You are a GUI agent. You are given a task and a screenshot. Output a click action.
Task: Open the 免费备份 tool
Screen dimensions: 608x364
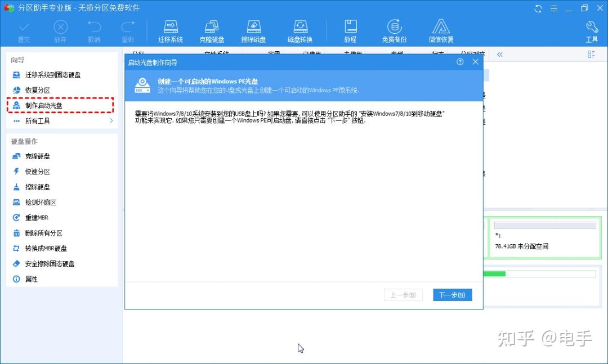tap(394, 30)
